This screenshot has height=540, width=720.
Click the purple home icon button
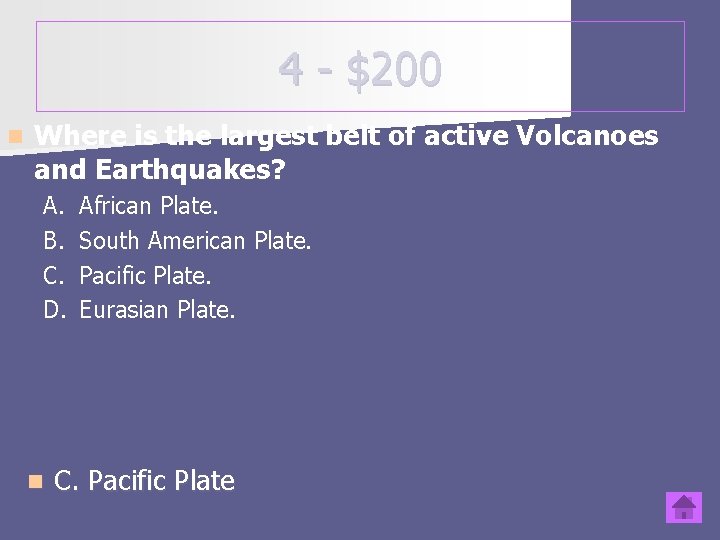(684, 507)
